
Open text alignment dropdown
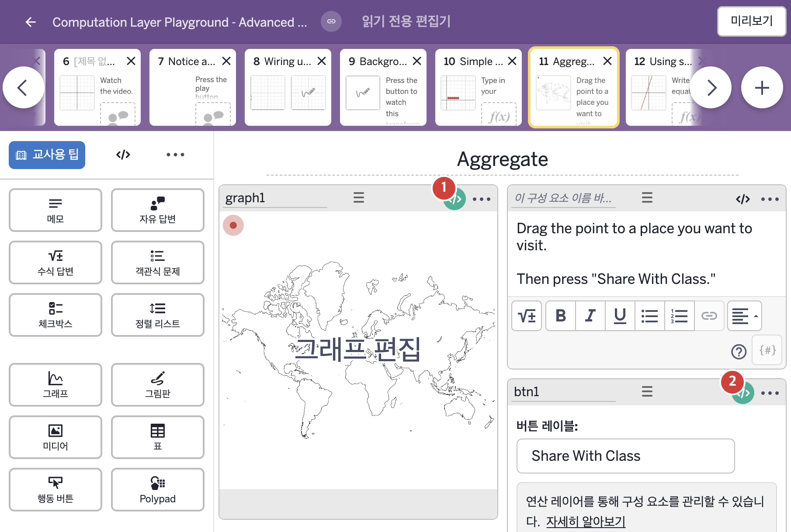click(745, 315)
